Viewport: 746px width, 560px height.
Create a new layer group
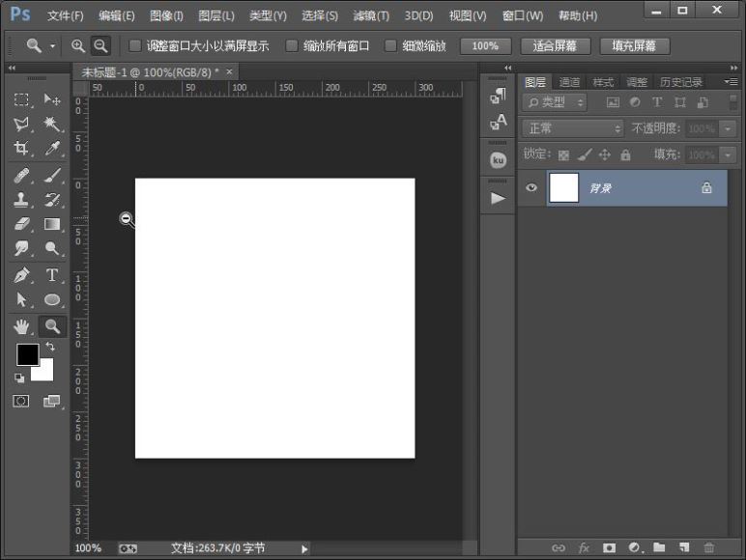point(659,547)
